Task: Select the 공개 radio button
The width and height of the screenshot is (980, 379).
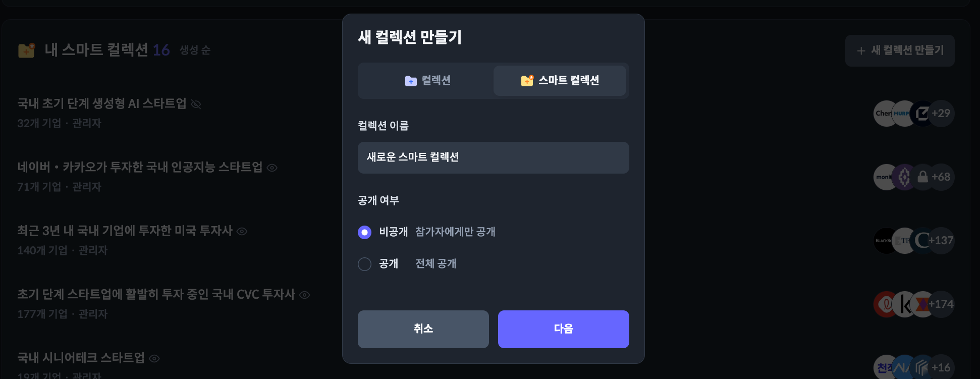Action: click(x=364, y=264)
